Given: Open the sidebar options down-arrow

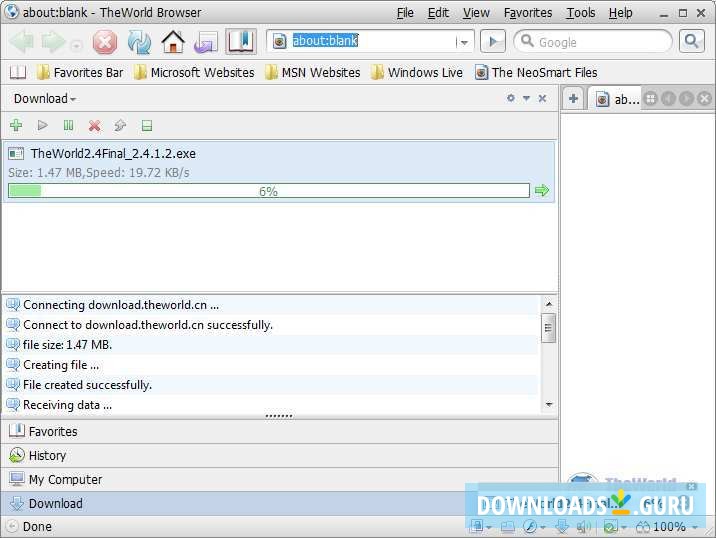Looking at the screenshot, I should [526, 98].
